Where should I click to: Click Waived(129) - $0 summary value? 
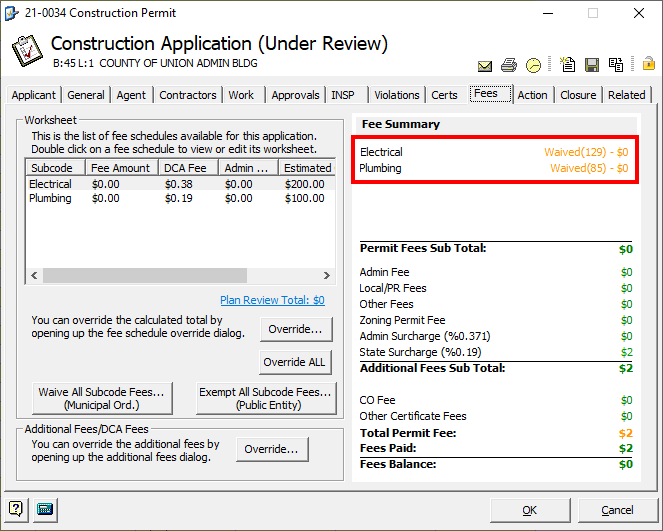tap(586, 152)
